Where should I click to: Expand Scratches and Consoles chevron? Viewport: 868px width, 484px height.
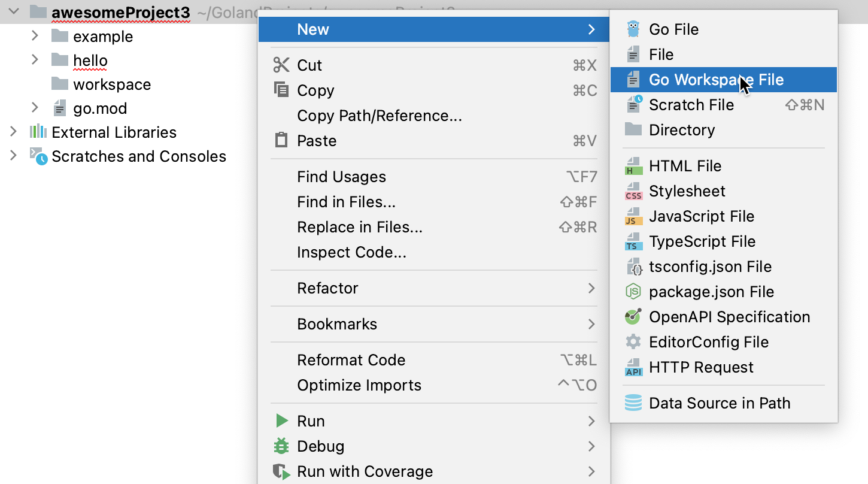(x=13, y=156)
